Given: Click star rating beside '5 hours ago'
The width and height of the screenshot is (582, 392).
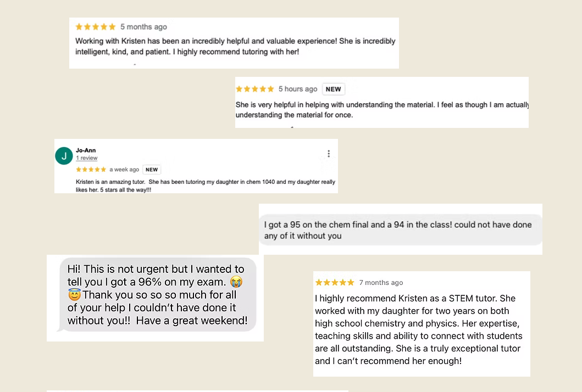Looking at the screenshot, I should click(254, 89).
